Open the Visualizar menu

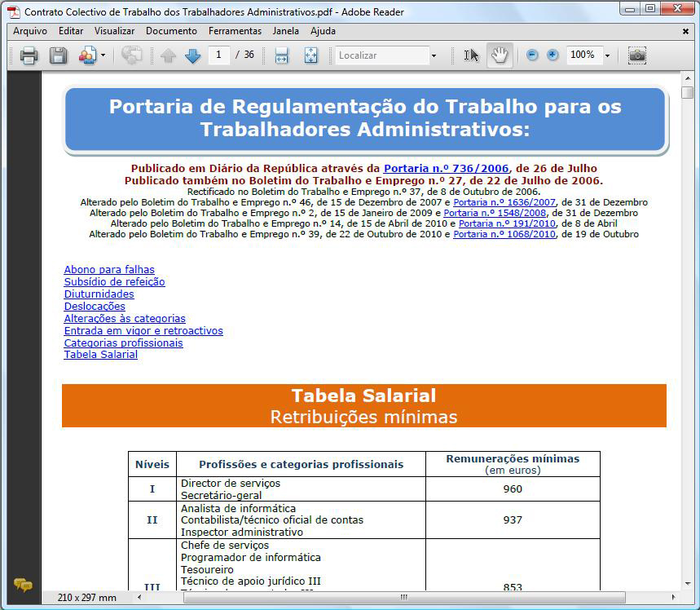pyautogui.click(x=114, y=31)
